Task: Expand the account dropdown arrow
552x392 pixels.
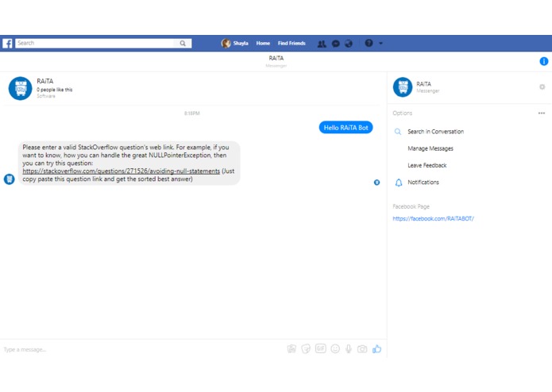Action: [380, 43]
